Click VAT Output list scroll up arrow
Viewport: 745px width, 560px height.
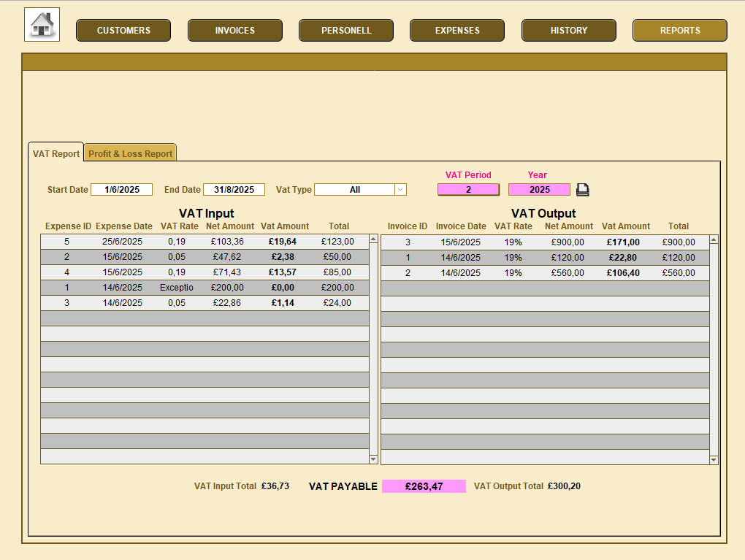[714, 240]
